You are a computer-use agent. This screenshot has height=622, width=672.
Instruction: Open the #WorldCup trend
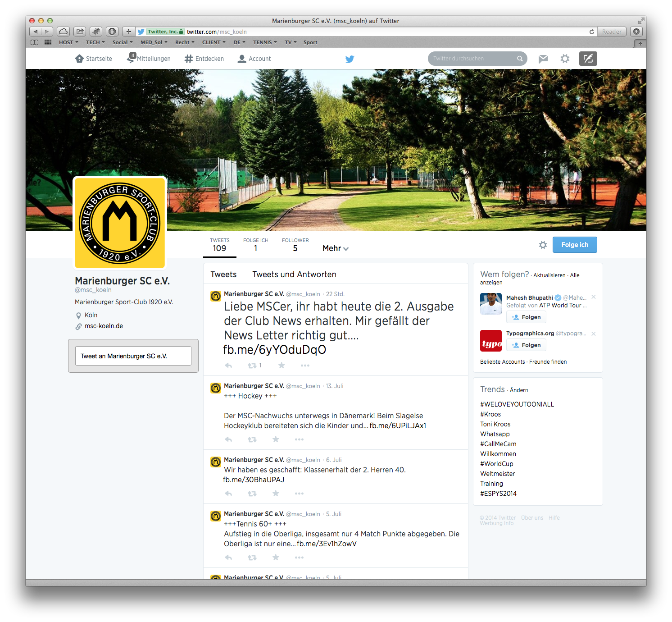point(497,464)
